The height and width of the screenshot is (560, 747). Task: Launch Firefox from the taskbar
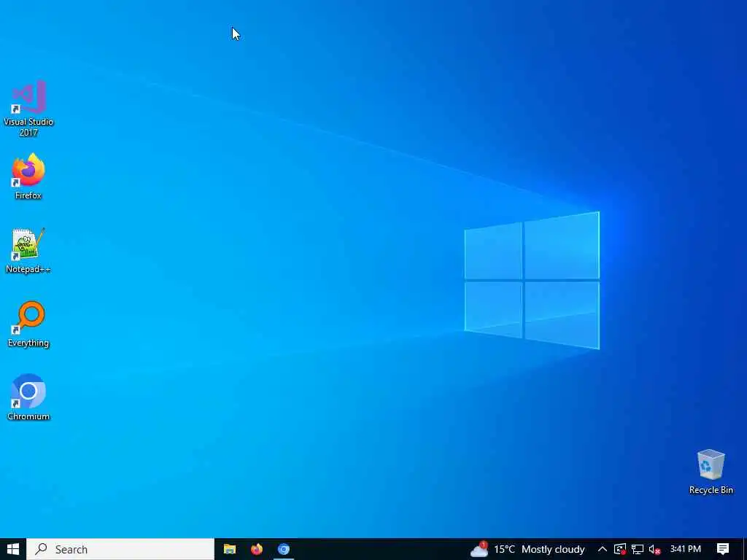click(257, 549)
